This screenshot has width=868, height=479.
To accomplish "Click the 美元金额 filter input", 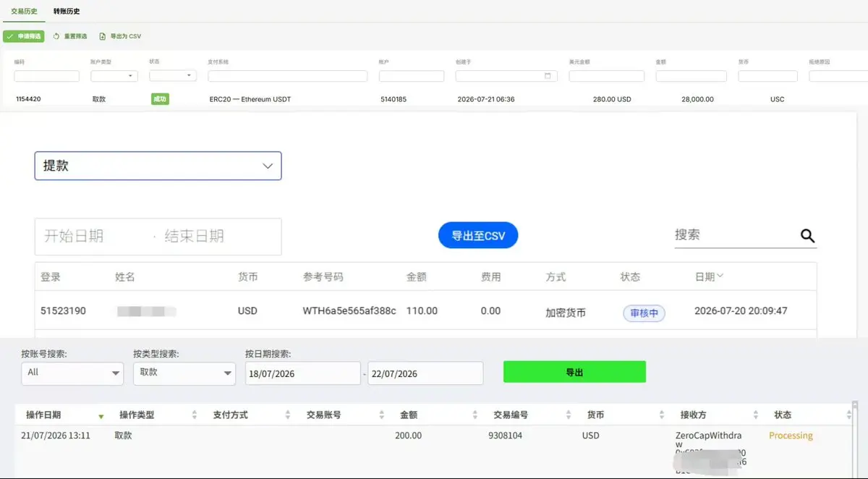I will click(606, 76).
